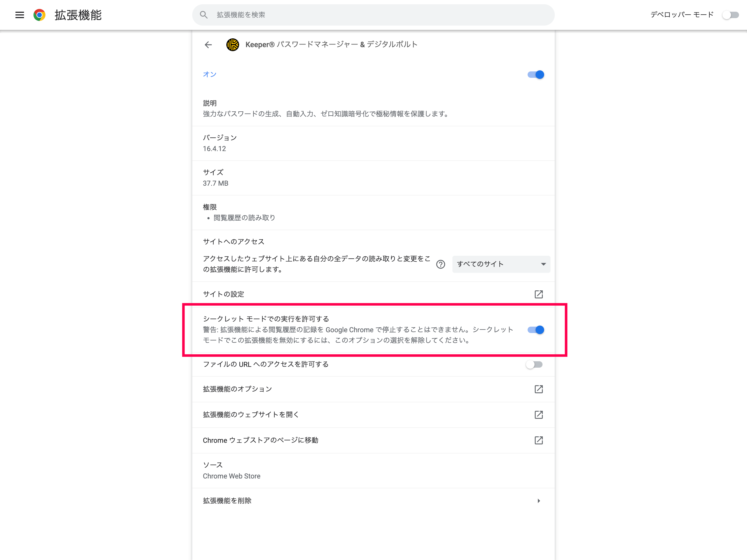Click the site access help question icon

click(440, 264)
